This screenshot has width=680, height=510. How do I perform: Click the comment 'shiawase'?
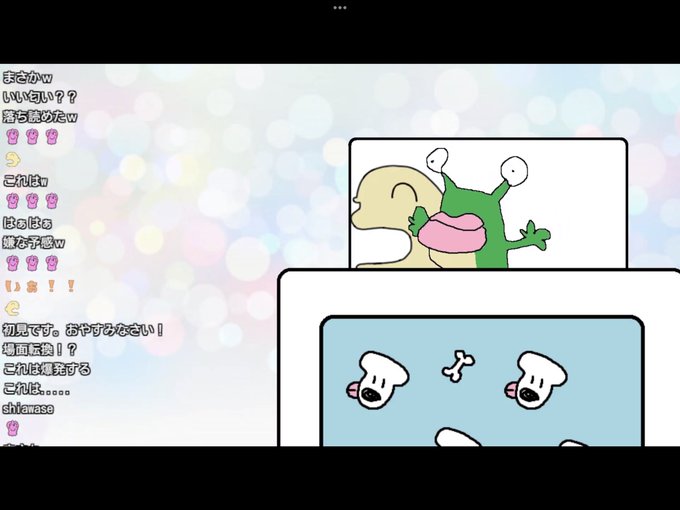[x=28, y=409]
